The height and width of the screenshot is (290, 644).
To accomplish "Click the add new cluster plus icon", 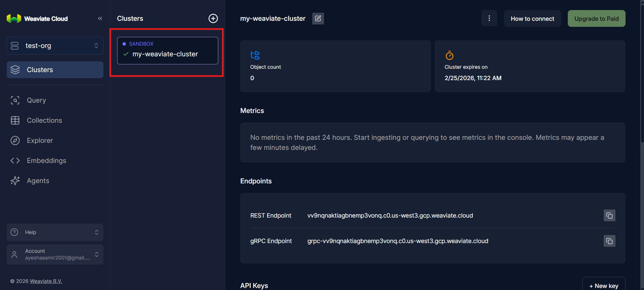I will (213, 18).
